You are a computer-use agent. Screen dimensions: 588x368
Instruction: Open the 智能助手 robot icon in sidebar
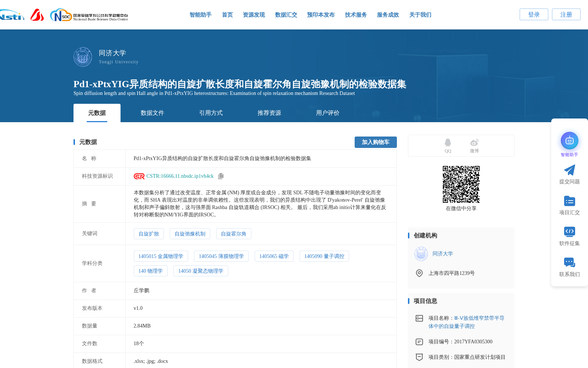tap(570, 141)
